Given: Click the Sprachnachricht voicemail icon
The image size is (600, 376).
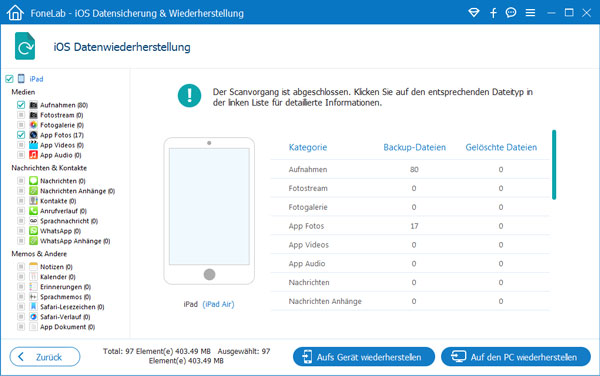Looking at the screenshot, I should [x=34, y=221].
